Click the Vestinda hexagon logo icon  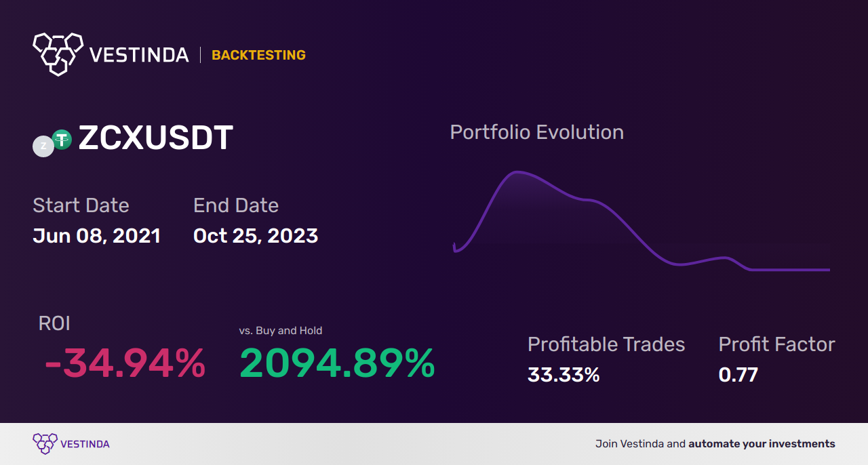pyautogui.click(x=58, y=53)
